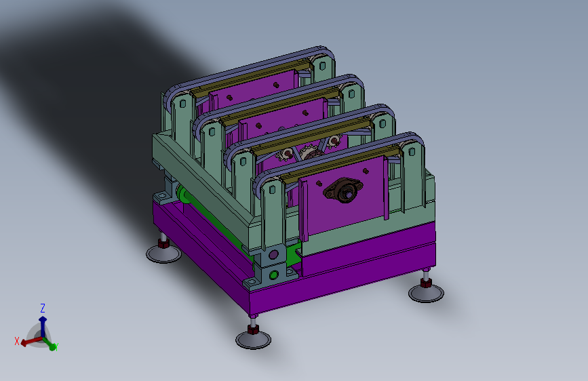This screenshot has width=588, height=381.
Task: Click the blue Z axis of the triad
Action: coord(42,325)
